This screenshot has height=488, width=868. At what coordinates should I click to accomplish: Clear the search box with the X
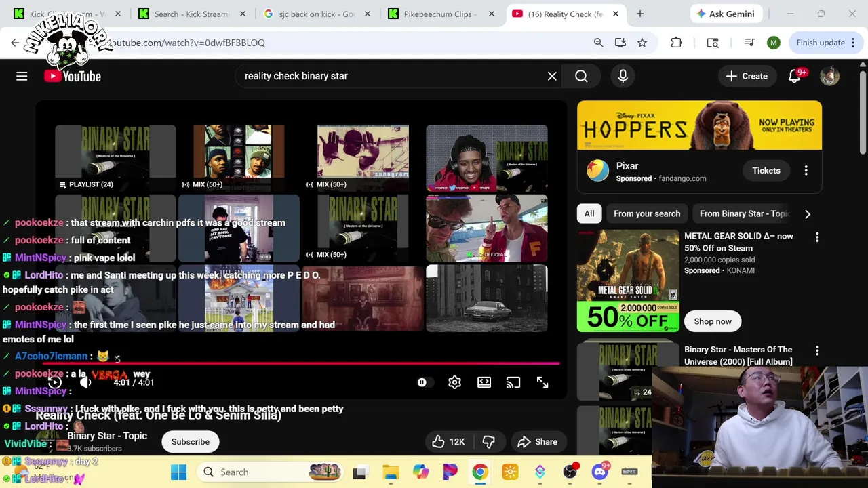(x=552, y=76)
